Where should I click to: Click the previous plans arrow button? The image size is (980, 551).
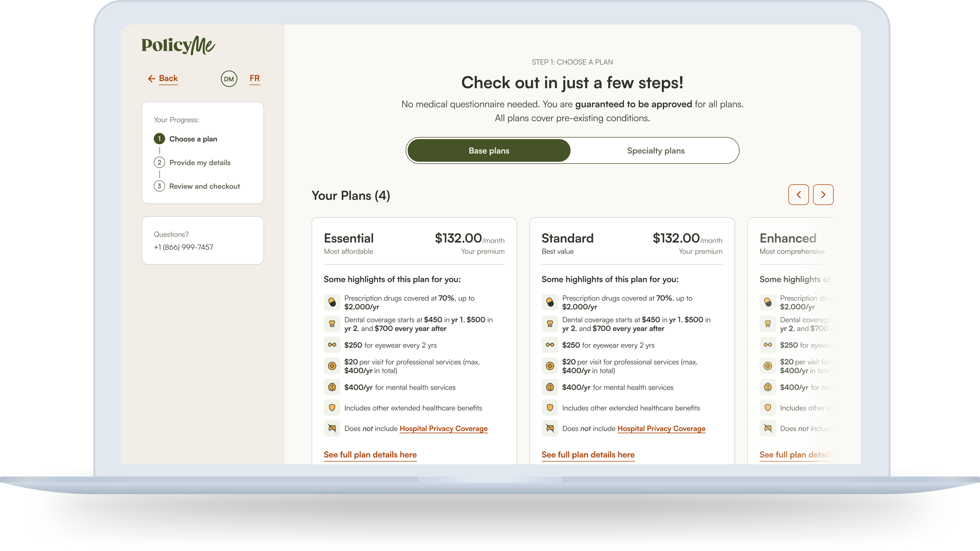pyautogui.click(x=799, y=195)
